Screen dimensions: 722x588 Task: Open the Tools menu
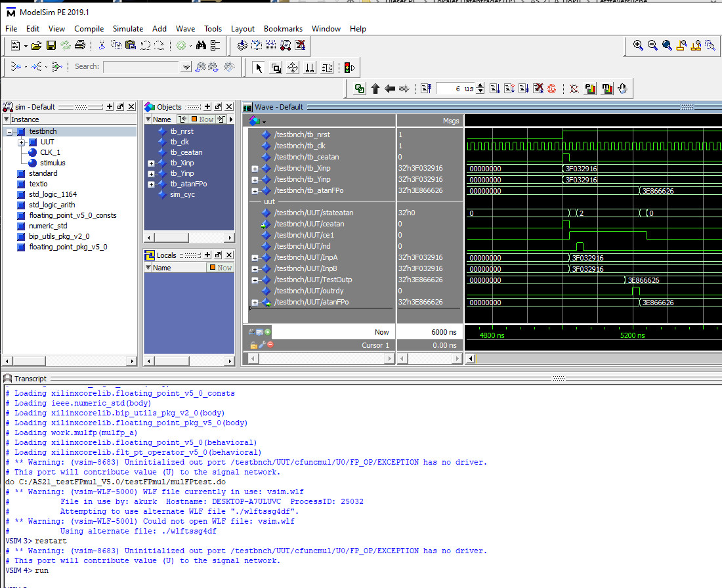pos(213,29)
